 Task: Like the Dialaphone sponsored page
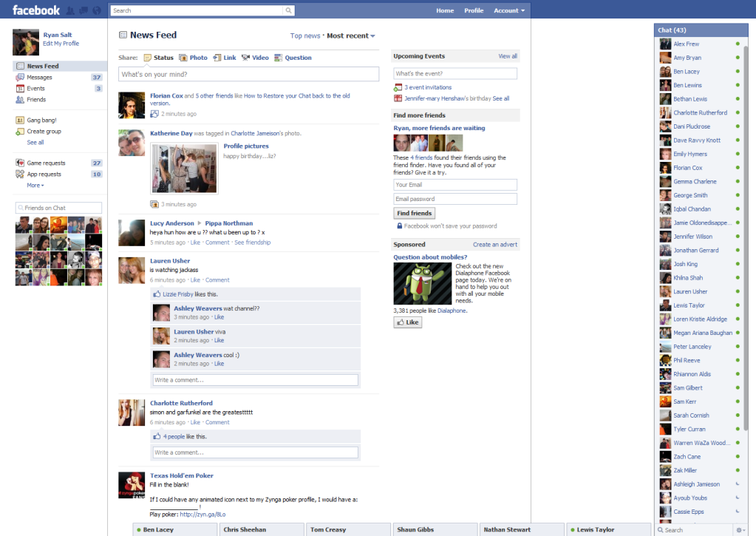tap(408, 323)
